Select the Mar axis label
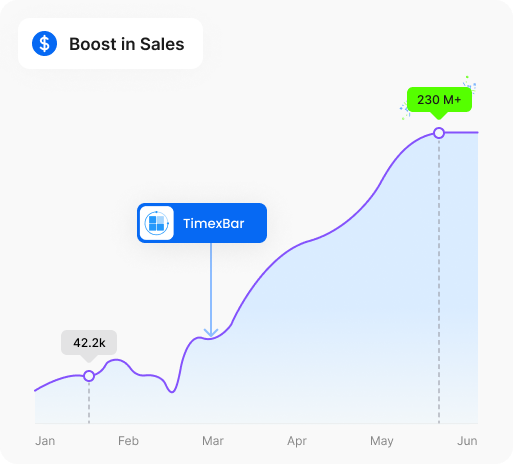513x464 pixels. 213,441
